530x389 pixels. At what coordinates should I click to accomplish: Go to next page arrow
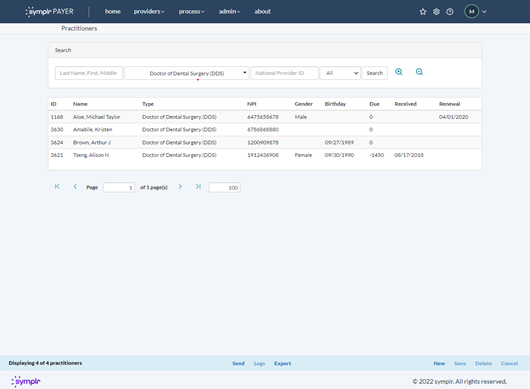click(x=180, y=187)
